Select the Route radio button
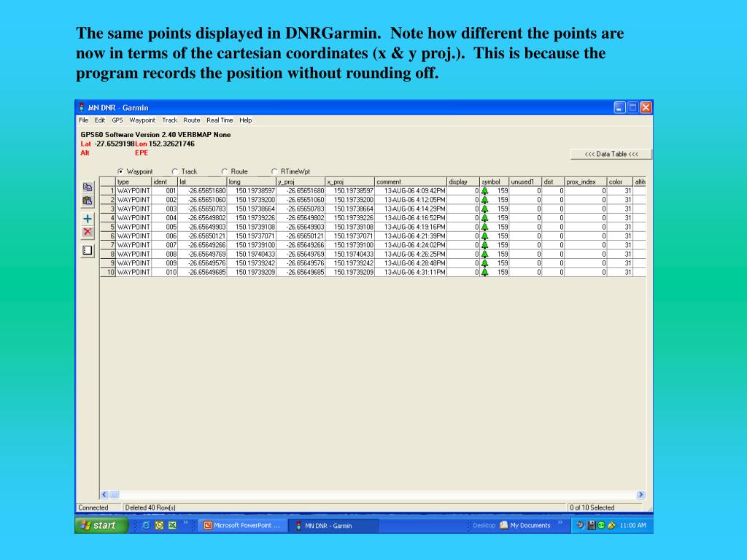Image resolution: width=747 pixels, height=560 pixels. tap(225, 171)
